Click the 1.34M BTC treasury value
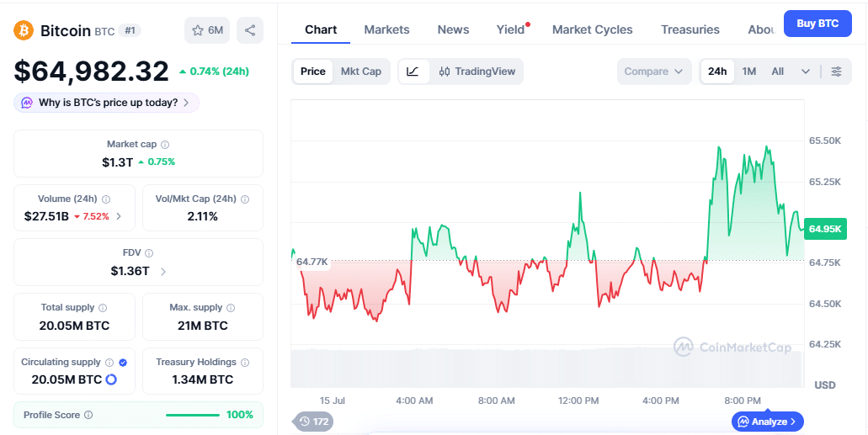 [203, 379]
